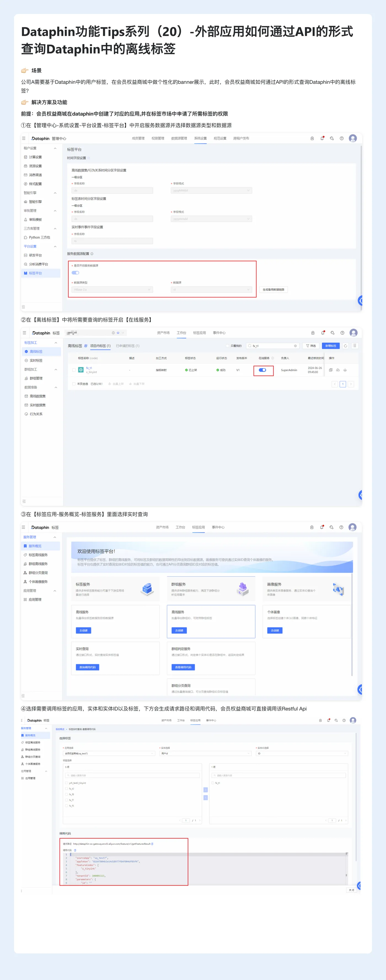Click 字段名称 input under 实时事件事件字段设置

pyautogui.click(x=112, y=241)
